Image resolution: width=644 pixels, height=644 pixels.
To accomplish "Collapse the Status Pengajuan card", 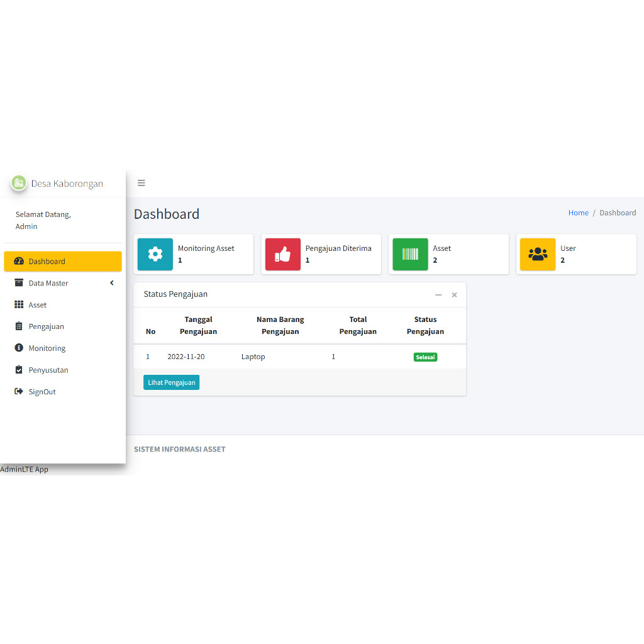I will 438,294.
